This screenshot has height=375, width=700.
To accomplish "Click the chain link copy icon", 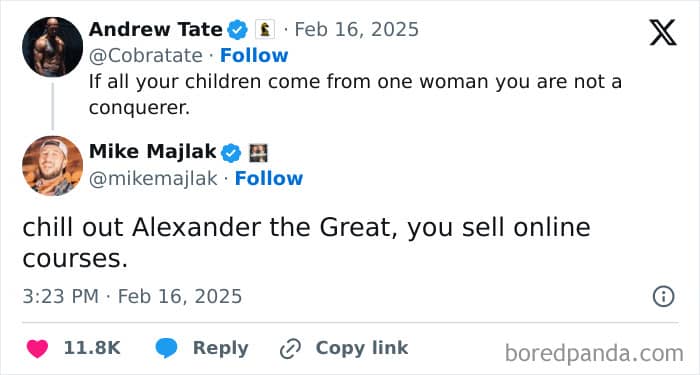I will pos(290,349).
